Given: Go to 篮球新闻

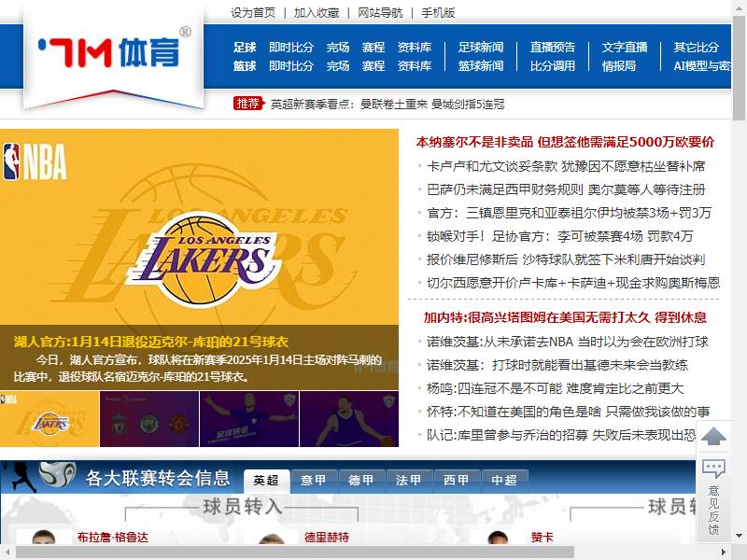Looking at the screenshot, I should point(481,65).
